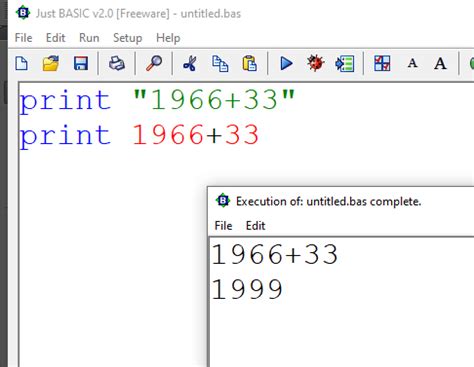Open the Run menu
This screenshot has height=367, width=474.
[89, 38]
